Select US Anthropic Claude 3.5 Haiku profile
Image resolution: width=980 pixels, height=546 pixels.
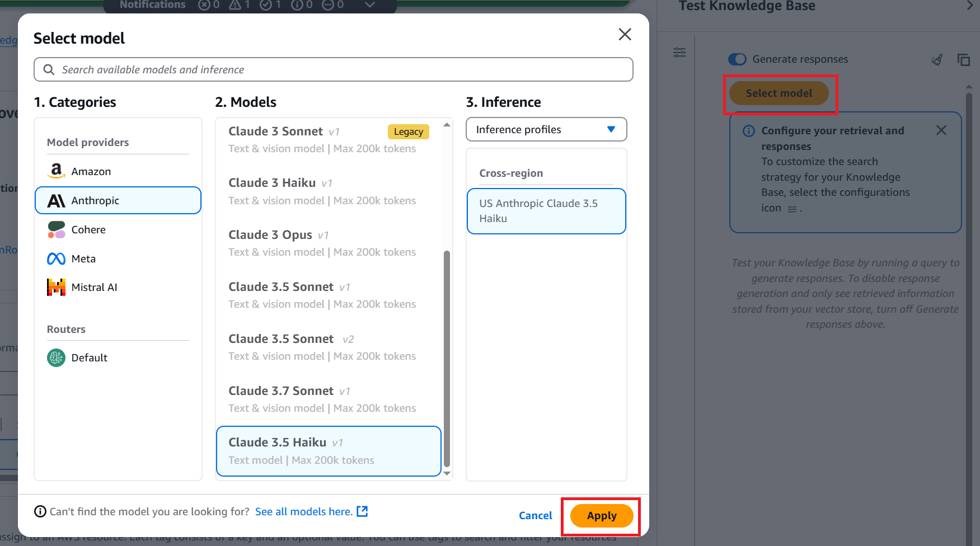[546, 211]
